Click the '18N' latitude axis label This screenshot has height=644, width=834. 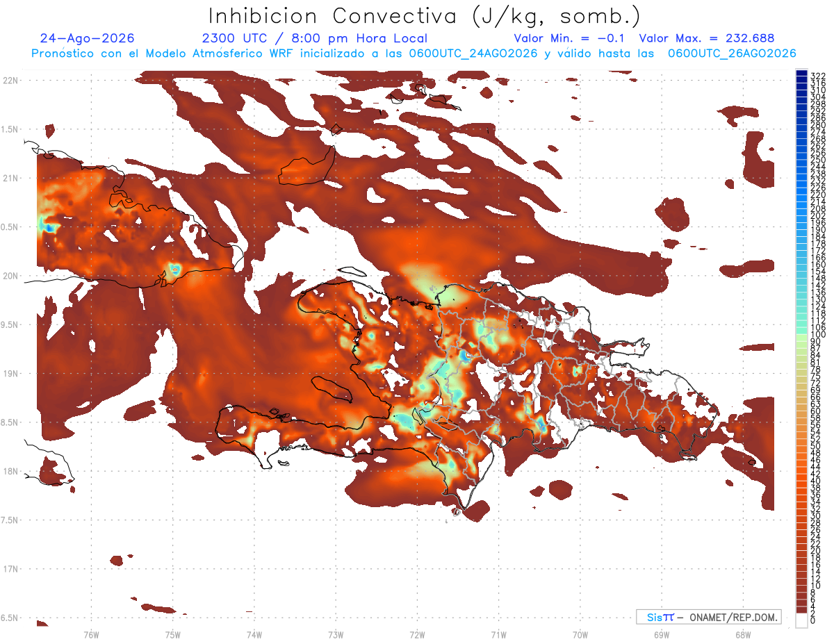tap(10, 472)
